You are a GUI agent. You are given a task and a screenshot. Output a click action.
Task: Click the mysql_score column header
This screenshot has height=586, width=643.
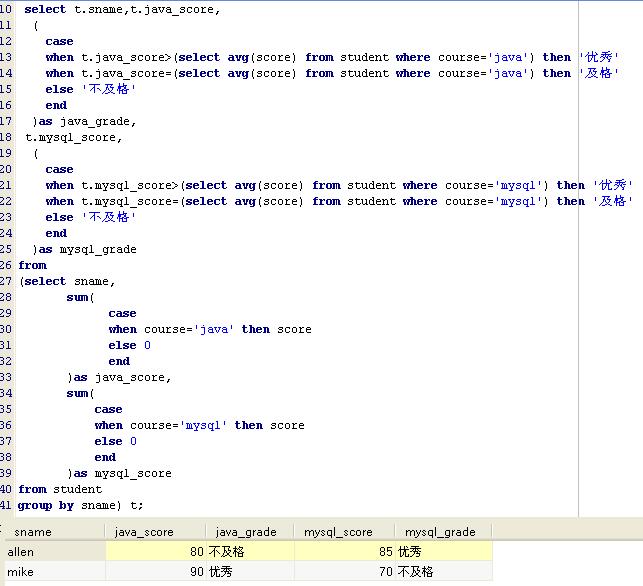(x=344, y=532)
